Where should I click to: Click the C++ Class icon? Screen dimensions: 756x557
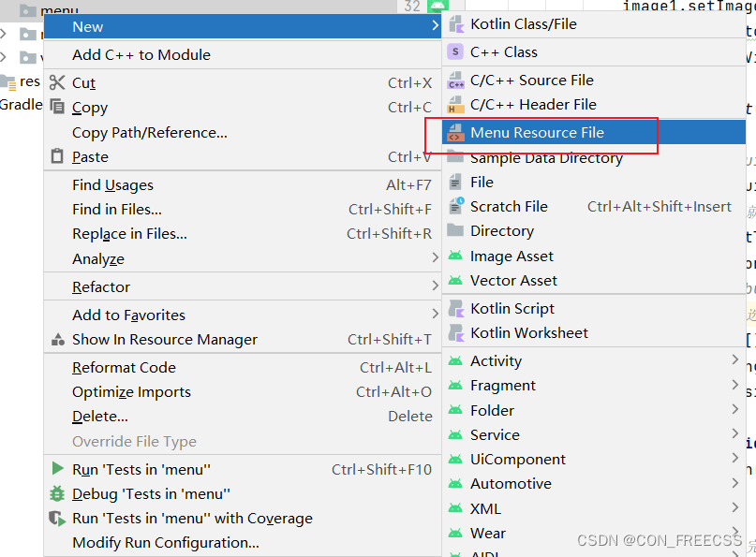click(x=455, y=52)
